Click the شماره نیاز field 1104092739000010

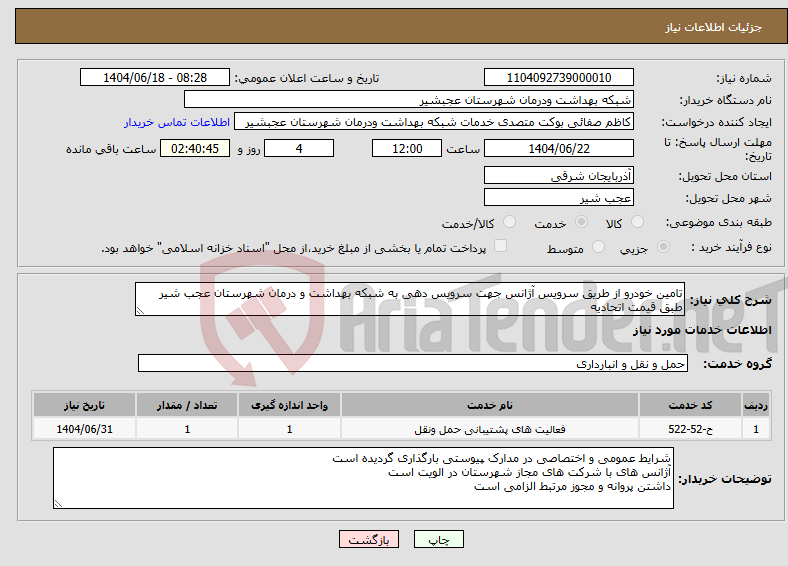coord(559,77)
